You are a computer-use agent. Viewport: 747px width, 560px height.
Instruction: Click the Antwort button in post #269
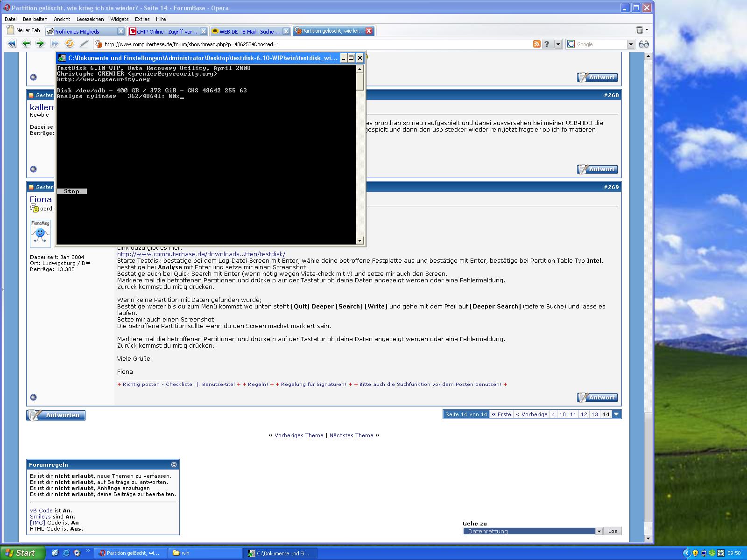click(x=597, y=397)
